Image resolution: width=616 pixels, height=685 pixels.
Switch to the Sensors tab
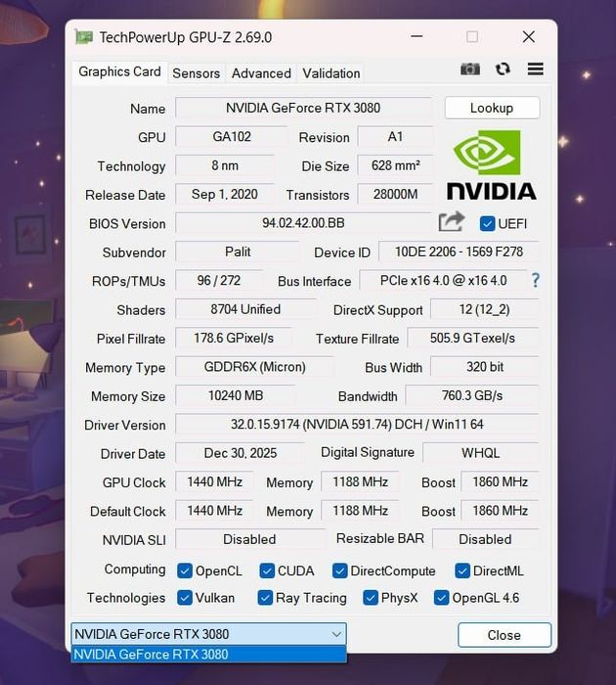[x=196, y=73]
